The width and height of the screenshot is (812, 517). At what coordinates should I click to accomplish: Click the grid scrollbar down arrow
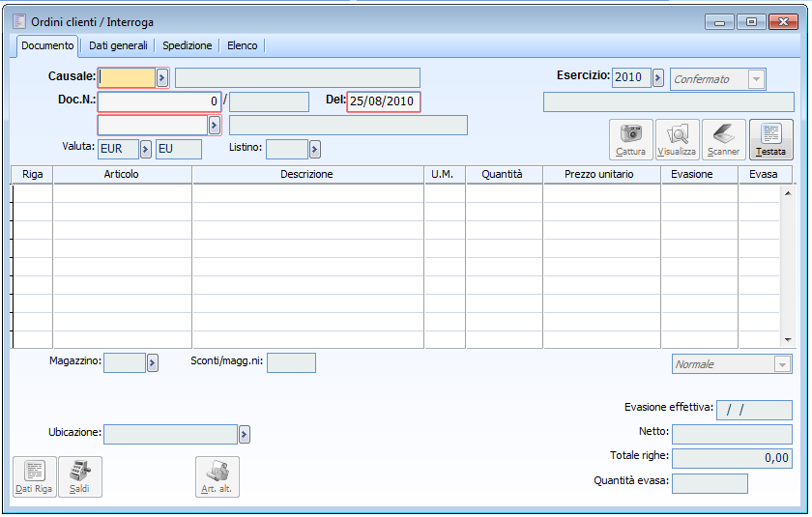(x=788, y=340)
